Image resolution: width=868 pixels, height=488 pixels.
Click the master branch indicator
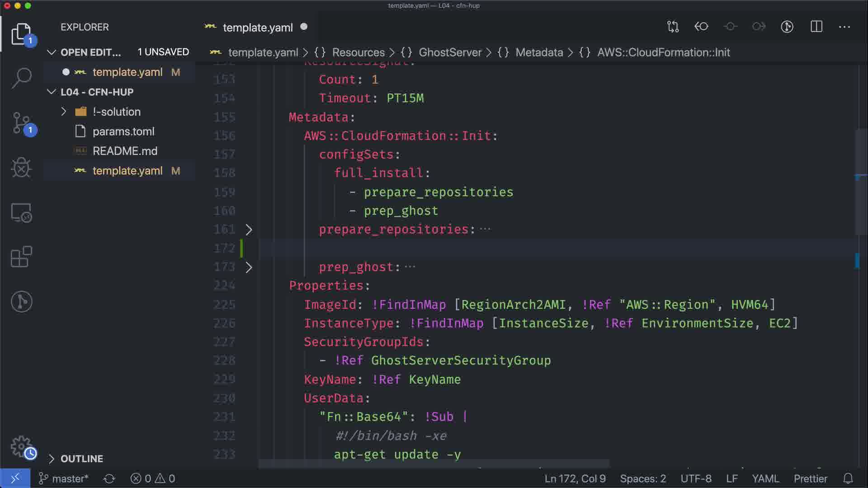point(64,479)
